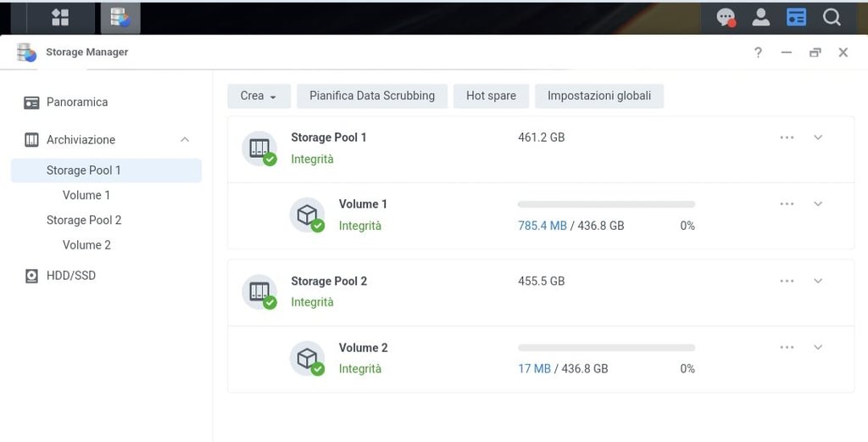This screenshot has height=442, width=868.
Task: Open the notifications chat bubble icon
Action: click(726, 17)
